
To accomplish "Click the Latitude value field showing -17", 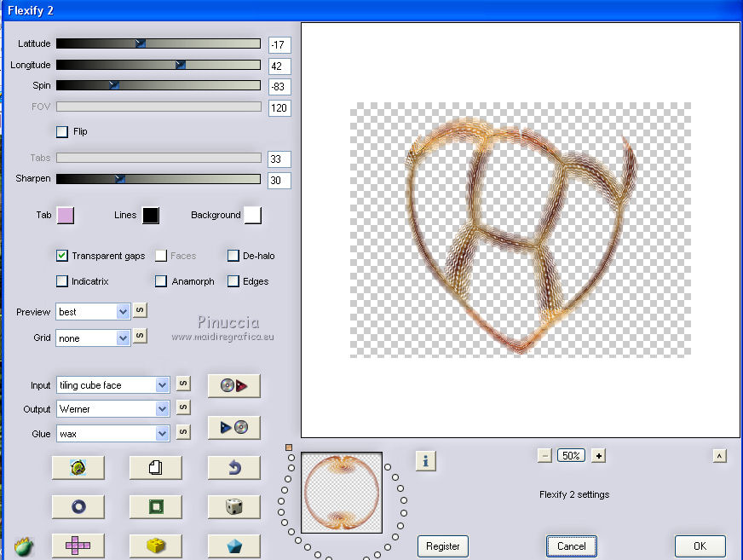I will 279,45.
